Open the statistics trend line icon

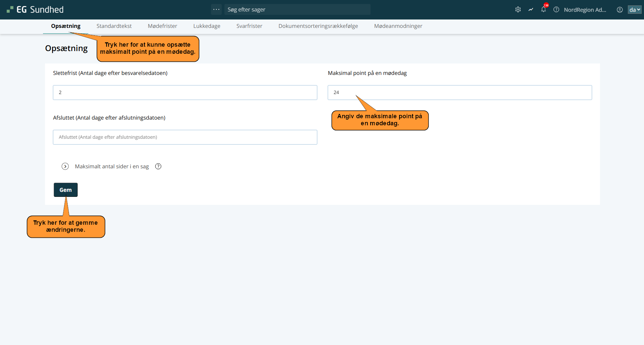[x=531, y=10]
